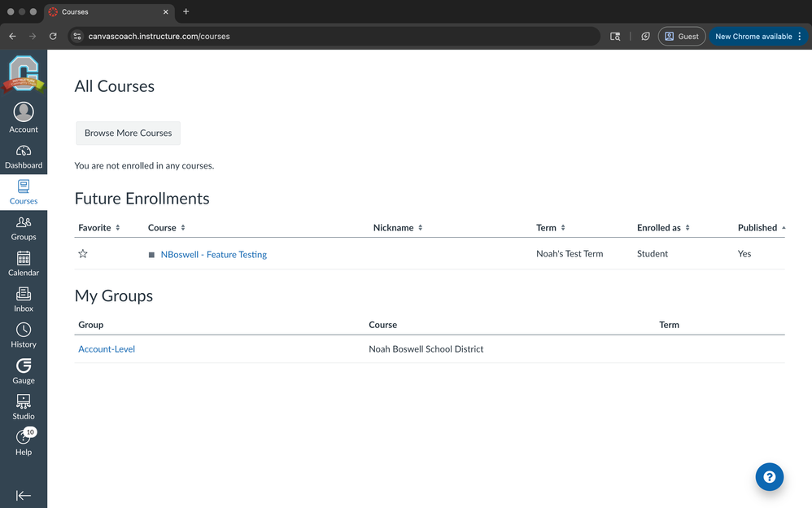Click the Browse More Courses button

(129, 133)
